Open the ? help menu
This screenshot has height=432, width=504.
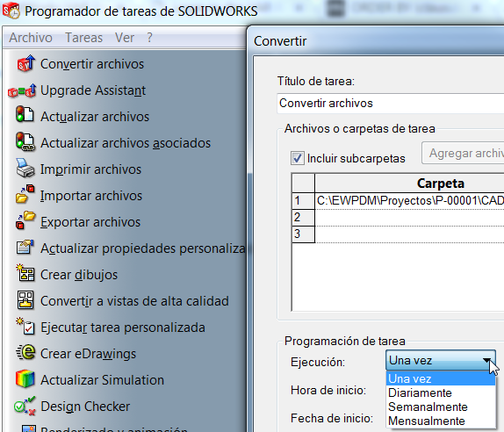[149, 38]
